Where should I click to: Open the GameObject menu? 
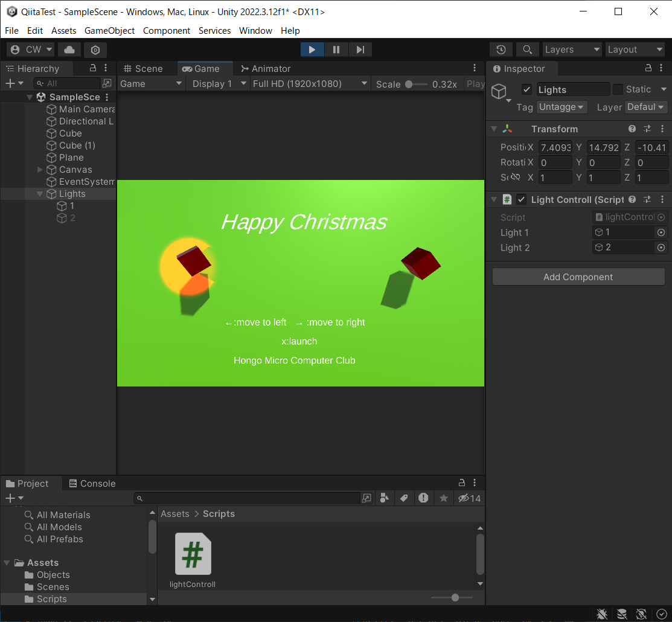click(109, 30)
